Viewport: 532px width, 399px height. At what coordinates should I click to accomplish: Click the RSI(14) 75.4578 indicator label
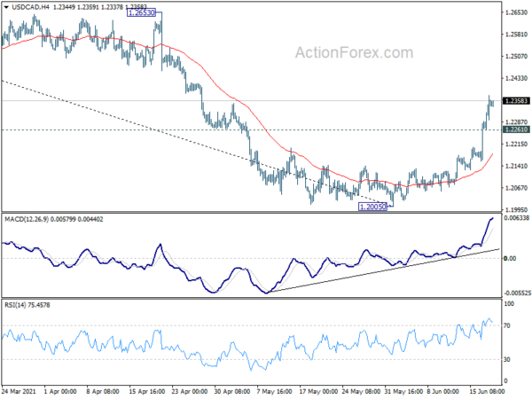[x=27, y=305]
